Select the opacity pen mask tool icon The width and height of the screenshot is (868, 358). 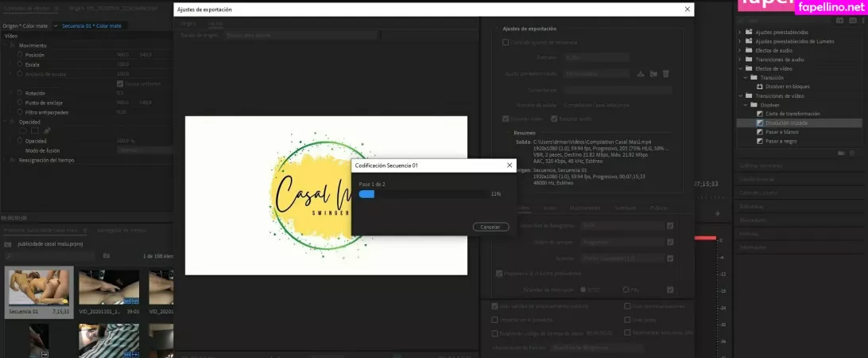click(x=46, y=130)
